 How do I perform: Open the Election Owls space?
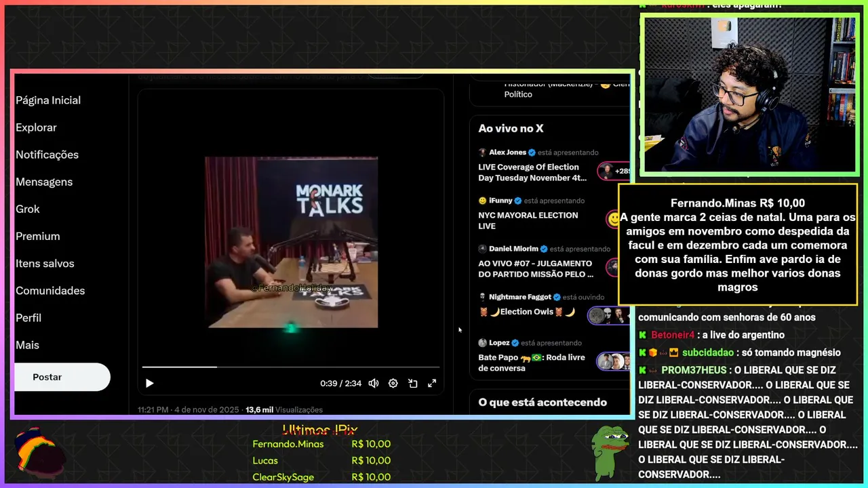(527, 312)
